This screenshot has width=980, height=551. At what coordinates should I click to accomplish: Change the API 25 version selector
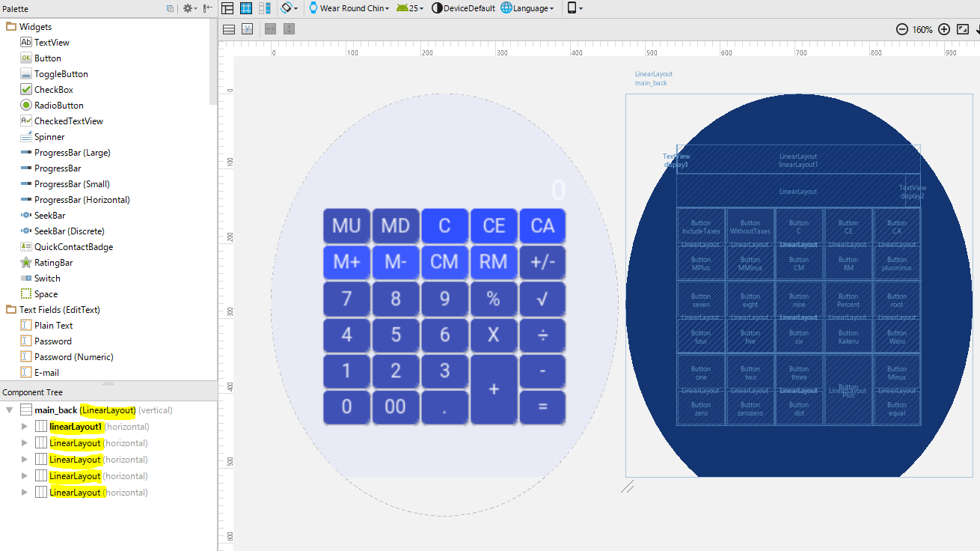click(410, 8)
